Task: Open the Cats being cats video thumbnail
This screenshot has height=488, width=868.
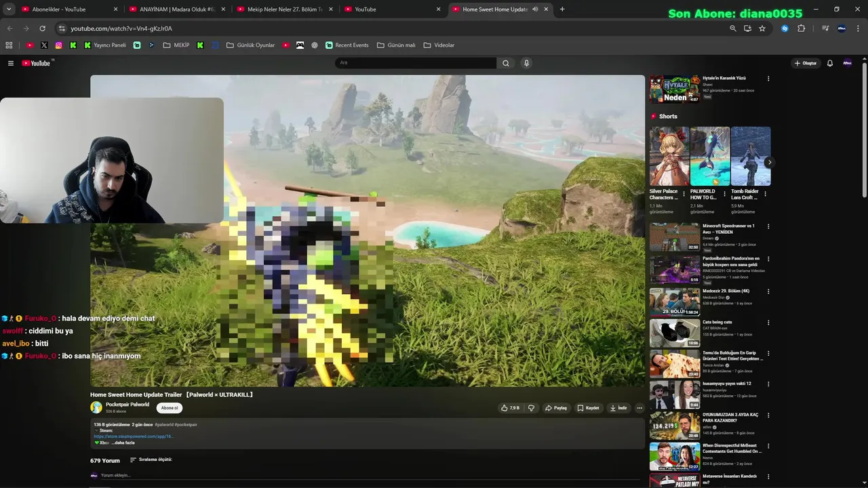Action: (x=675, y=333)
